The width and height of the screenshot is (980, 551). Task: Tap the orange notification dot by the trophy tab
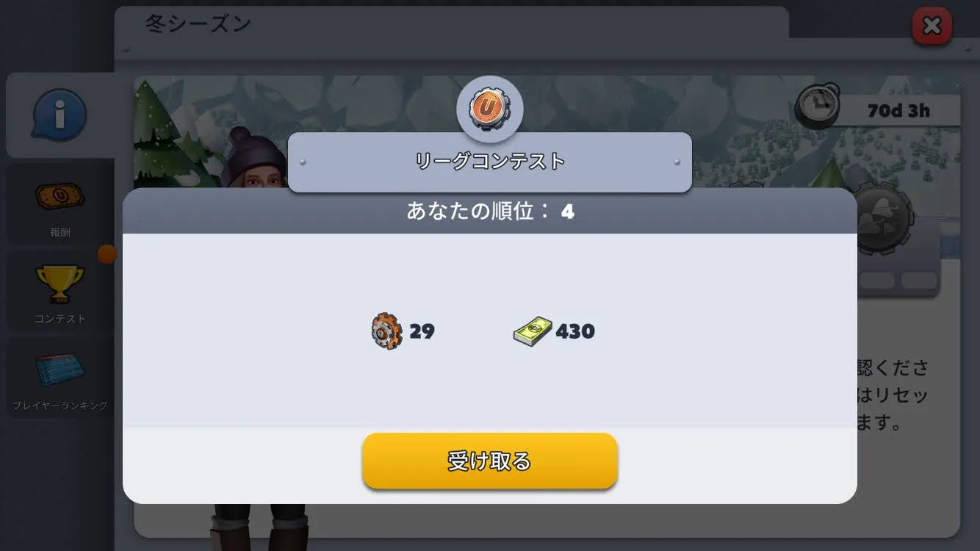point(107,254)
